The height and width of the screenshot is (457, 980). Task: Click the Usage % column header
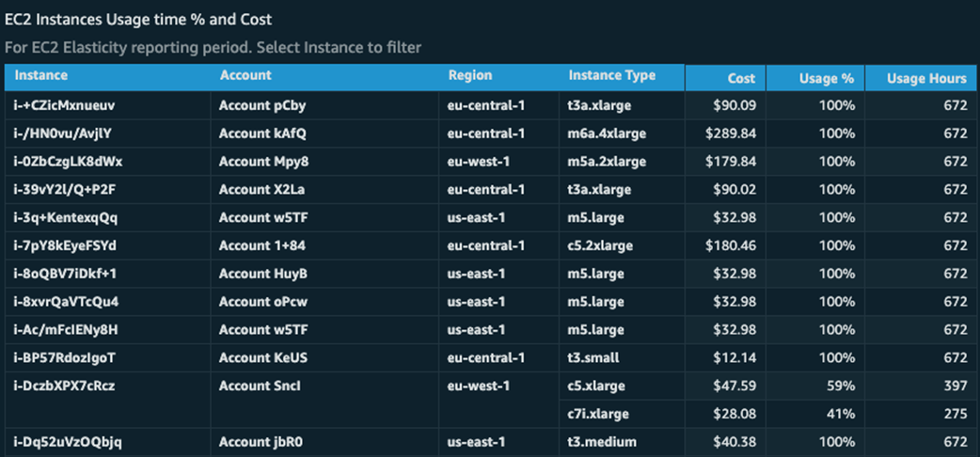click(x=827, y=78)
